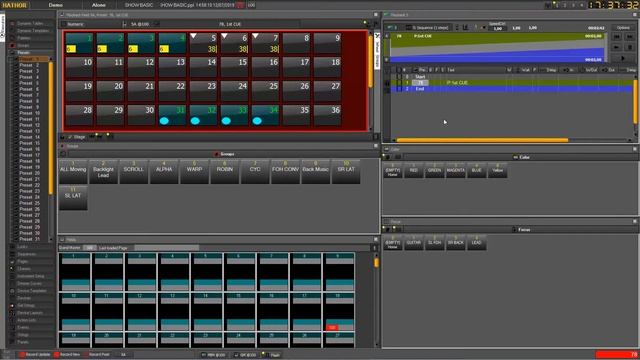Select the SL LAT group
The height and width of the screenshot is (360, 640).
(x=73, y=198)
